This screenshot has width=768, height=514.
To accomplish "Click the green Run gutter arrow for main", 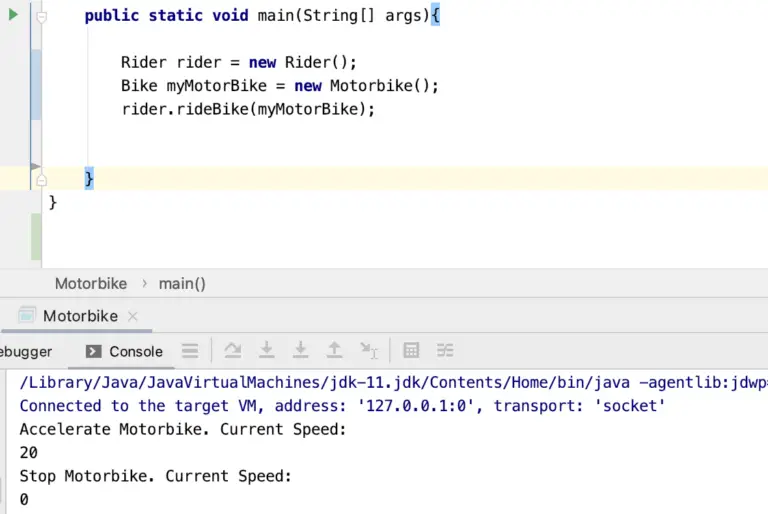I will [x=13, y=15].
